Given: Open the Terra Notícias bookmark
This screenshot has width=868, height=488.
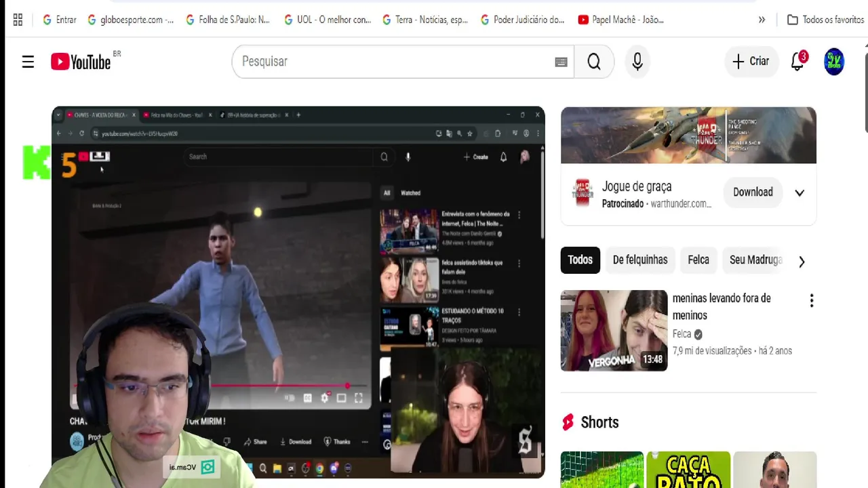Looking at the screenshot, I should [425, 20].
